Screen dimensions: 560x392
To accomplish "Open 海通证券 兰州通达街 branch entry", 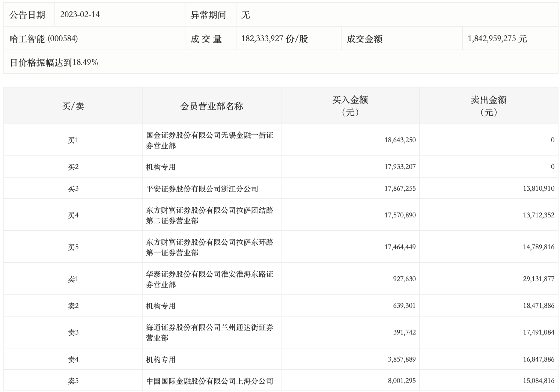I will point(209,333).
